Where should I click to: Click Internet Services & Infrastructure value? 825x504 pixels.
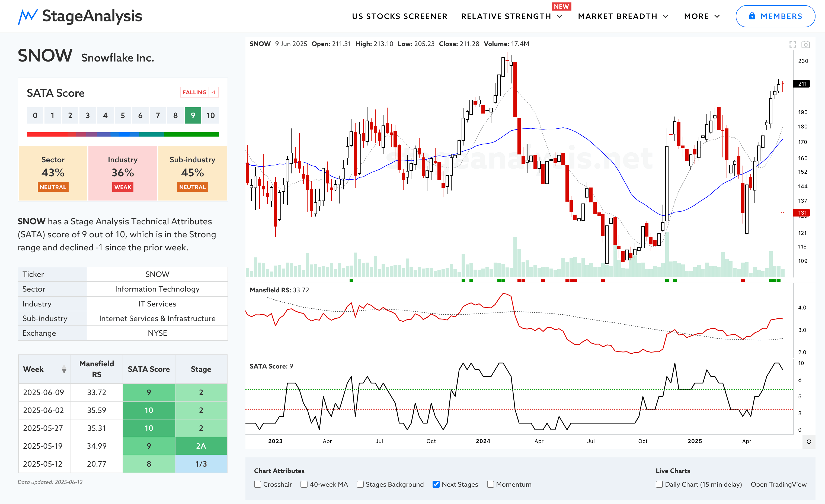157,318
